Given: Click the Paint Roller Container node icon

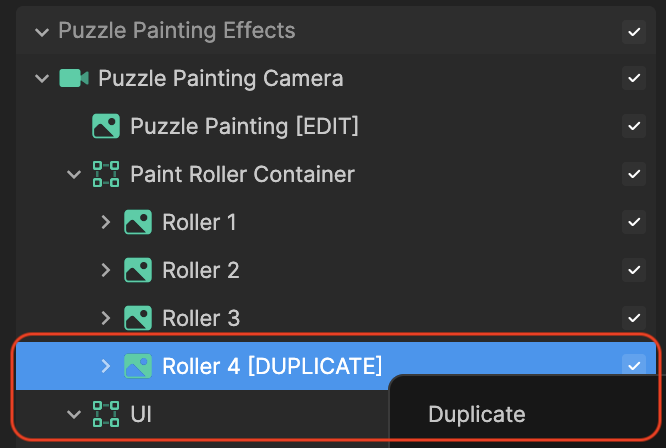Looking at the screenshot, I should [x=106, y=174].
